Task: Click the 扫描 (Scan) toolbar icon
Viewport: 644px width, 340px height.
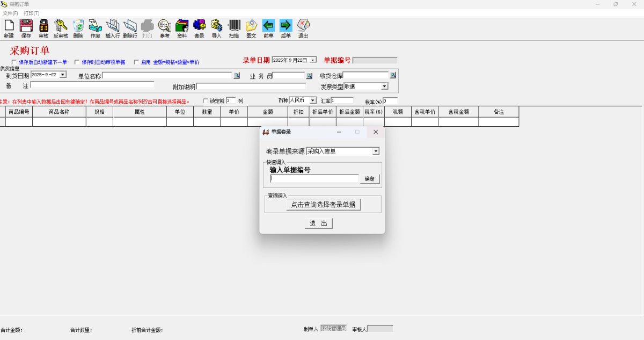Action: (x=233, y=28)
